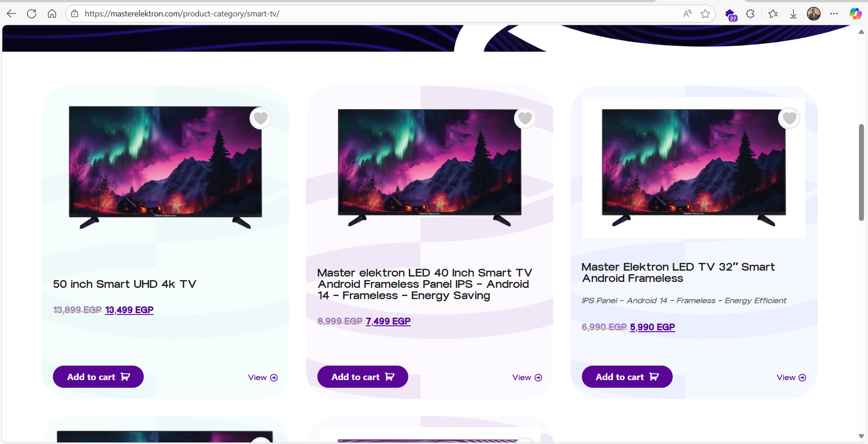Open the downloads icon
868x444 pixels.
[x=793, y=14]
